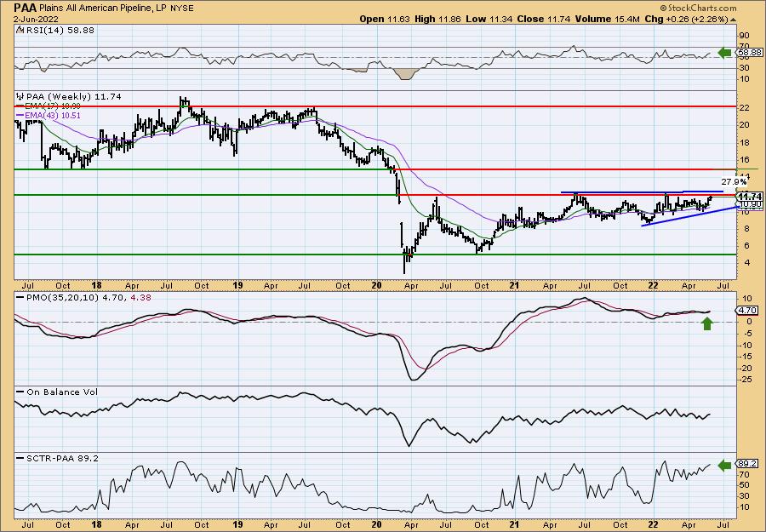Screen dimensions: 766x532
Task: Click the 89.2 SCTR value tag
Action: [746, 465]
